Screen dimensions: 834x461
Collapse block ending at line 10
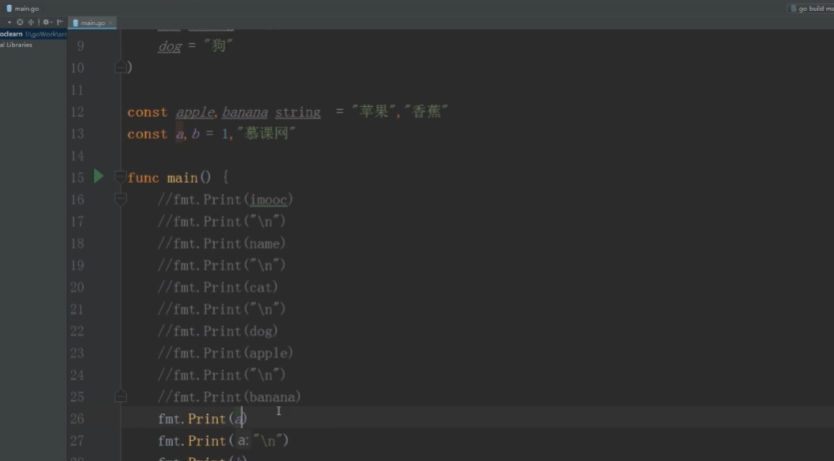121,68
